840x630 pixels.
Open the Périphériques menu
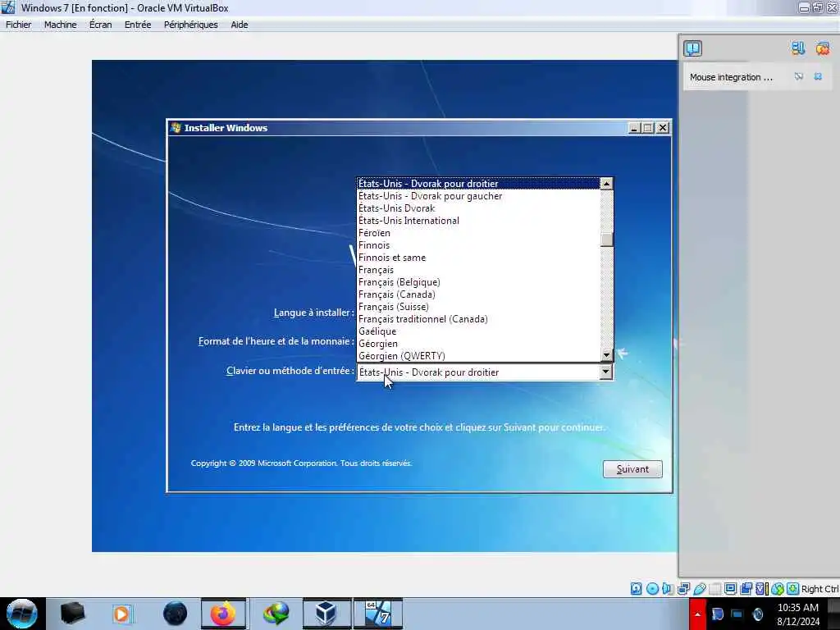click(190, 25)
